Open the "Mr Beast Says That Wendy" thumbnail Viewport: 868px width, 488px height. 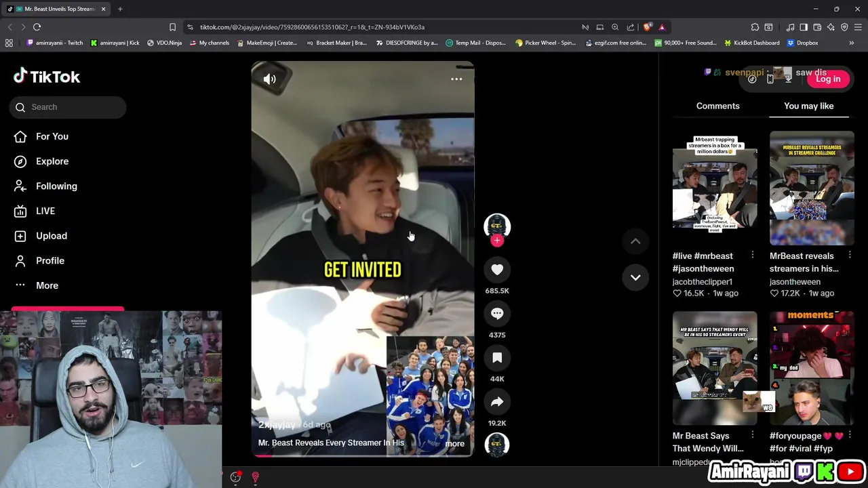[715, 368]
